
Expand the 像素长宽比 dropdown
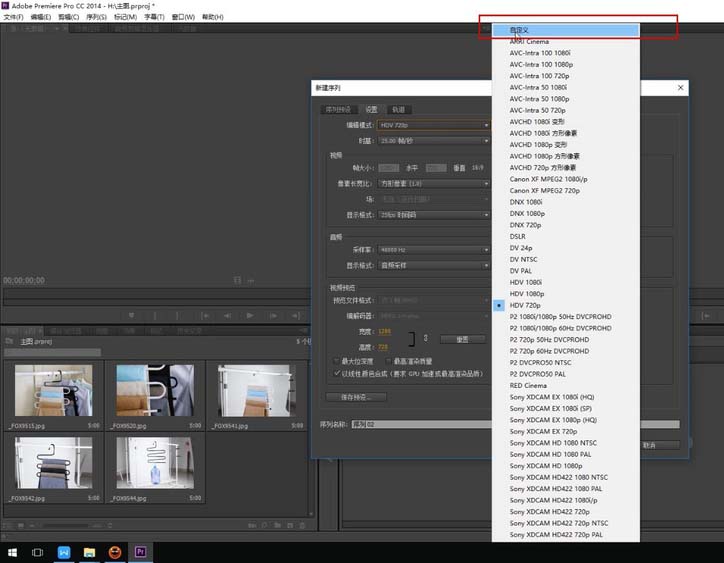434,184
